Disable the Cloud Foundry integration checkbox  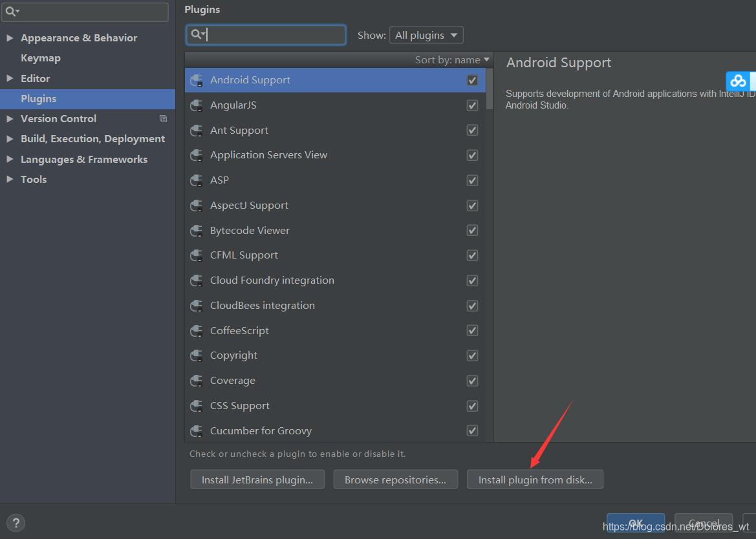[473, 280]
